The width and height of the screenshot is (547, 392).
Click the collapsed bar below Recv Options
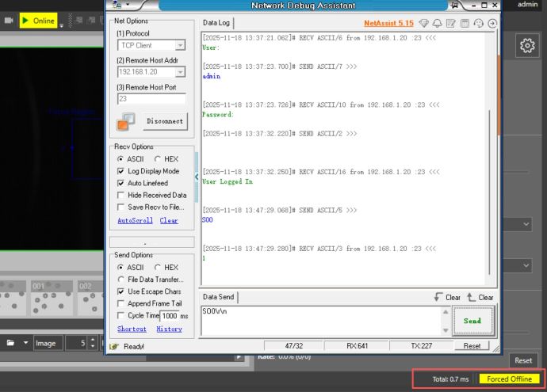pos(152,242)
